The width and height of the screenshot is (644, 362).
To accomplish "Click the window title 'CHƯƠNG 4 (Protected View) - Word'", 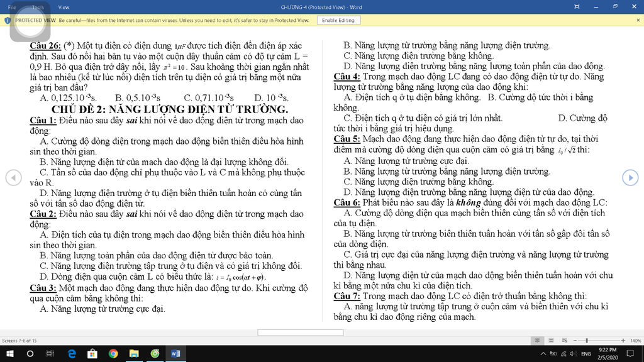I will click(321, 7).
